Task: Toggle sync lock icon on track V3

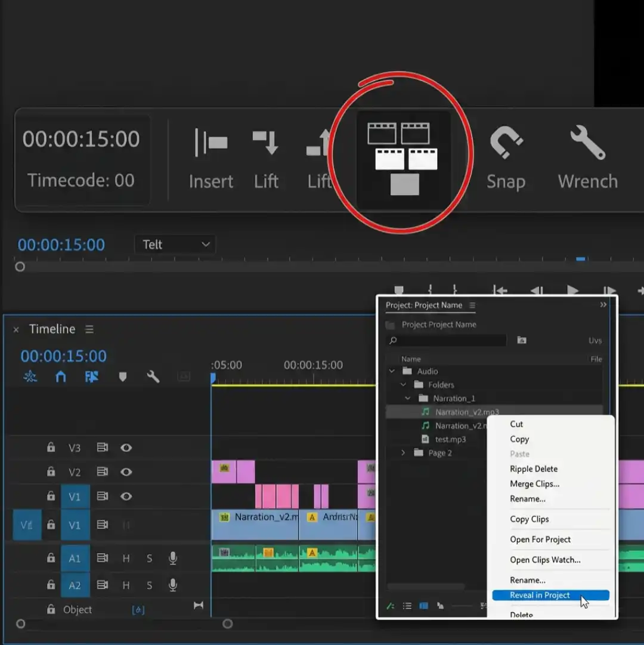Action: (x=103, y=447)
